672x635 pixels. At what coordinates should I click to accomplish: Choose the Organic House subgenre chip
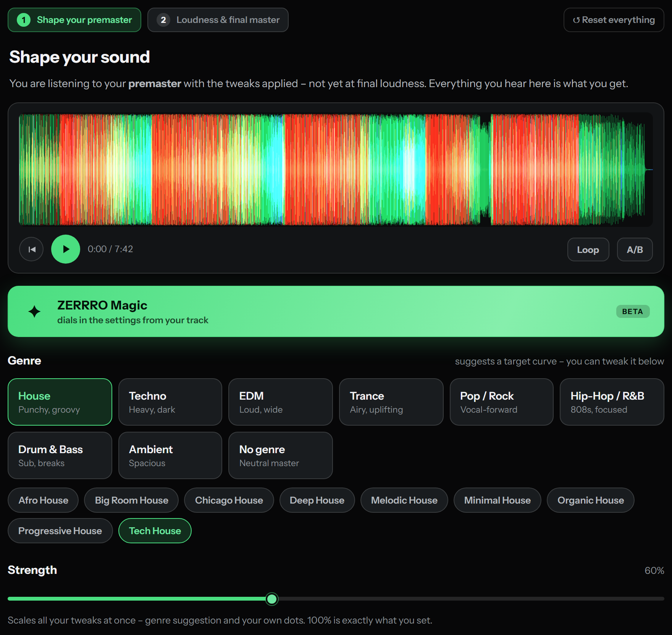click(591, 500)
